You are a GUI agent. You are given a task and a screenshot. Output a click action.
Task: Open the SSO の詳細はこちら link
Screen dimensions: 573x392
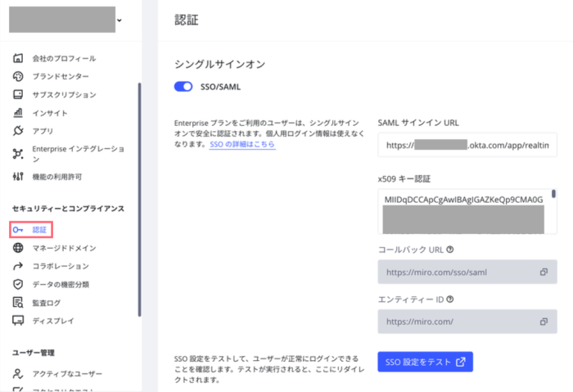click(x=242, y=144)
